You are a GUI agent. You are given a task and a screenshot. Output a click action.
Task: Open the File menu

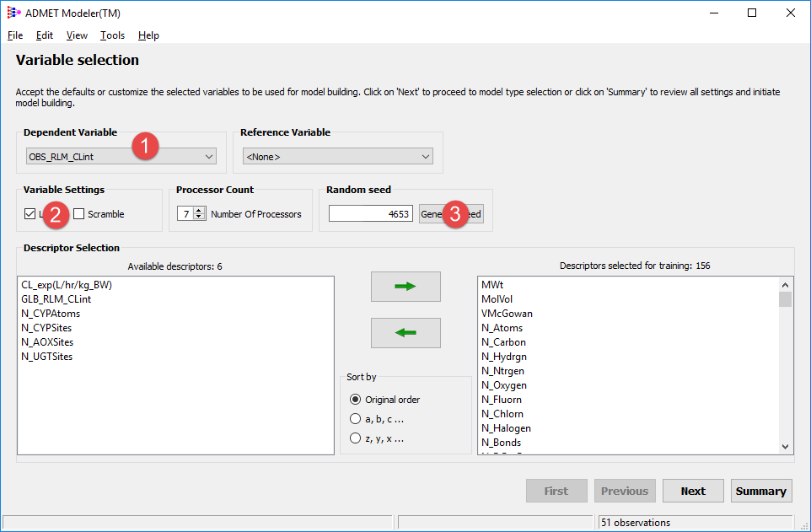(x=15, y=35)
